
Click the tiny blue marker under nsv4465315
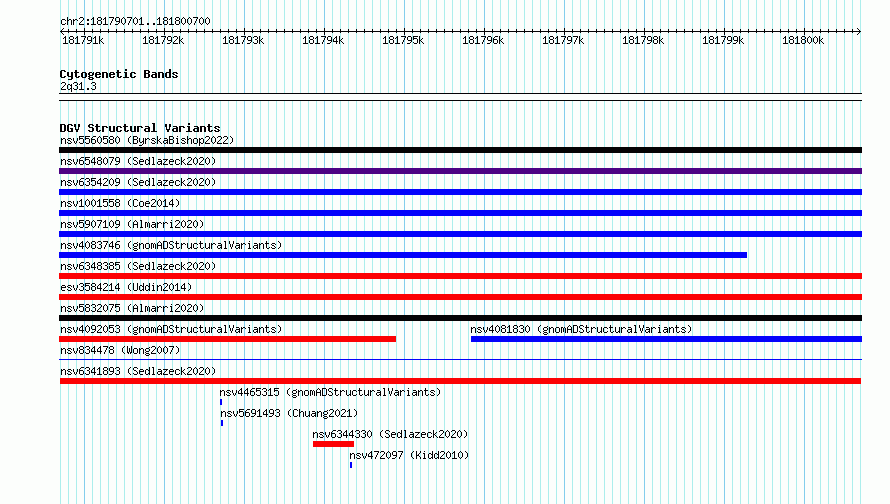[221, 402]
